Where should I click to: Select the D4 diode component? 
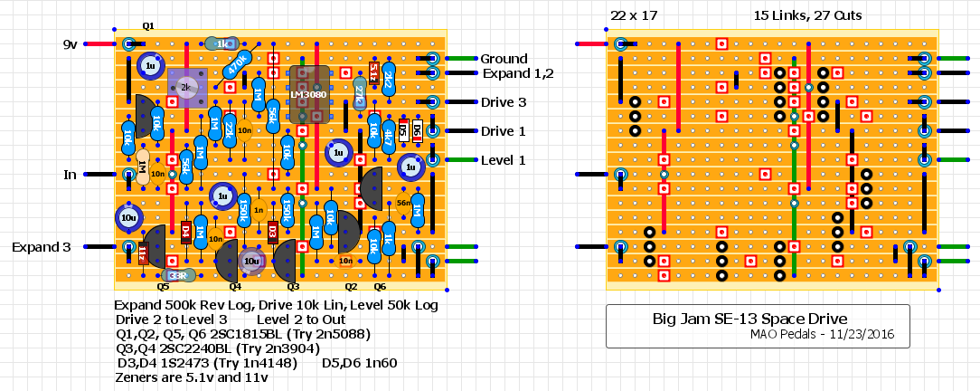click(x=186, y=232)
